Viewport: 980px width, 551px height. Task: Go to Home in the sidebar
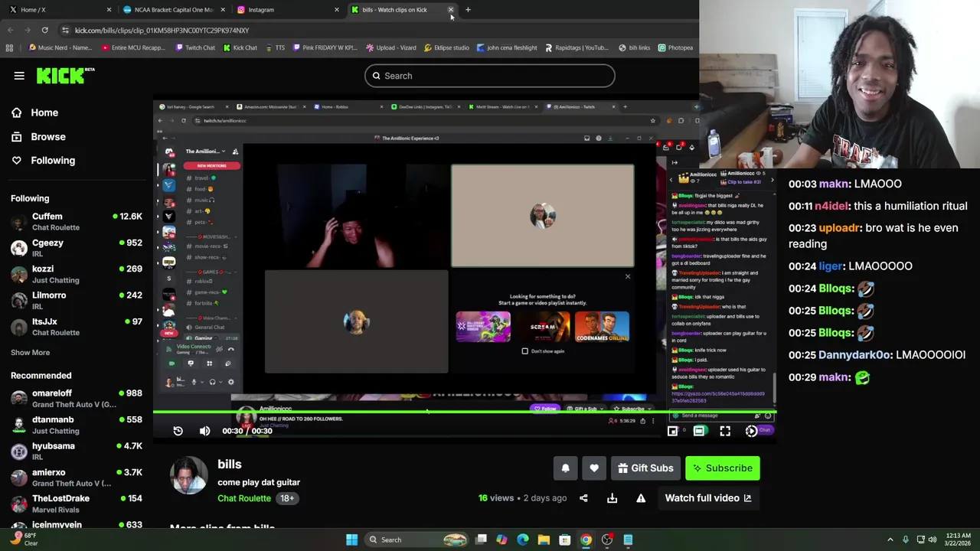(x=34, y=112)
